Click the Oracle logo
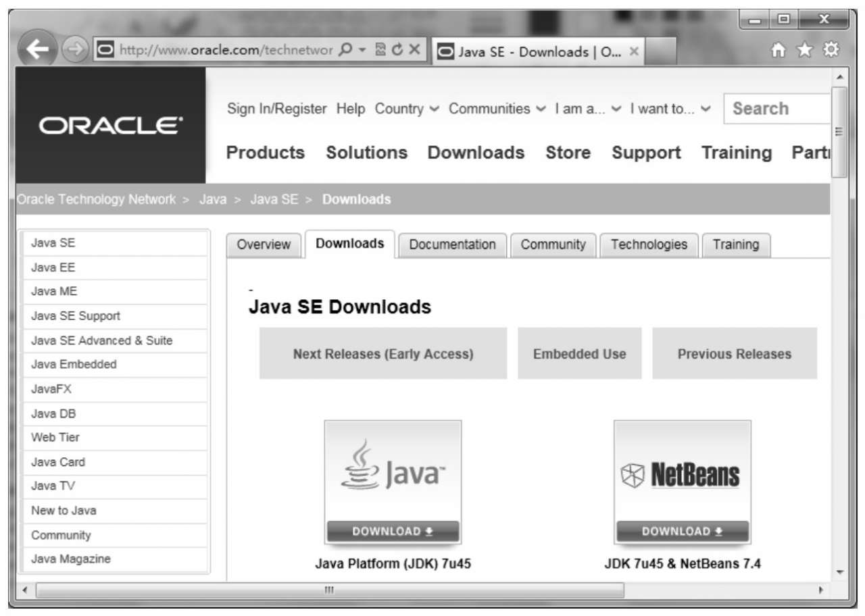The width and height of the screenshot is (865, 616). click(x=111, y=126)
